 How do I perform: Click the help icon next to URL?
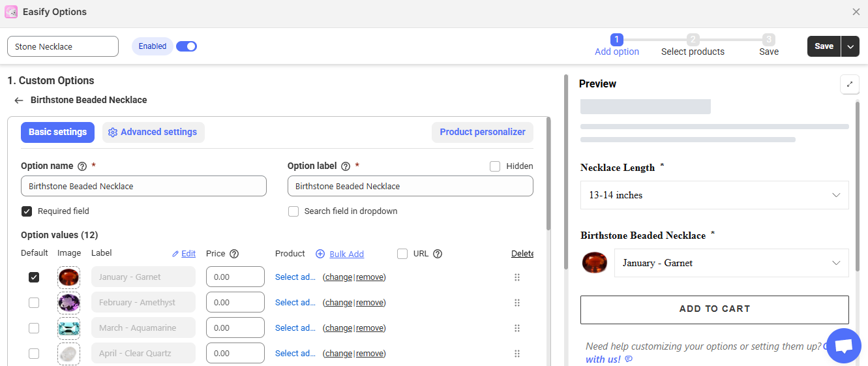pos(438,254)
